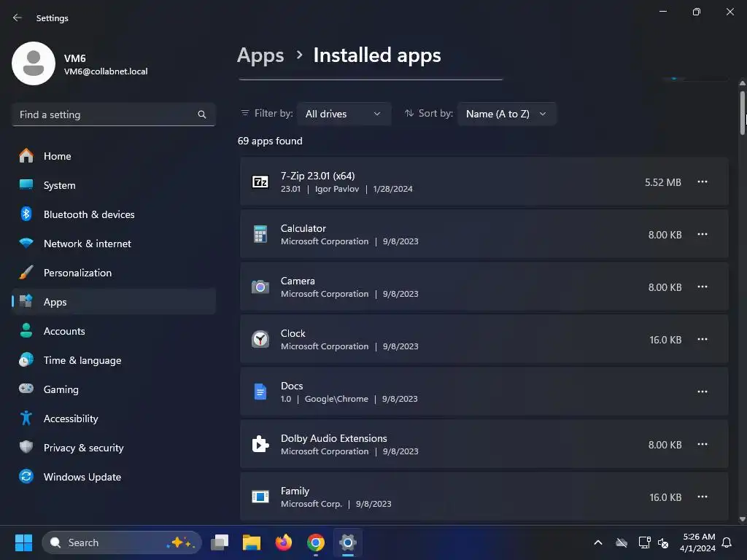Viewport: 747px width, 560px height.
Task: Open more options for Docs
Action: [703, 392]
